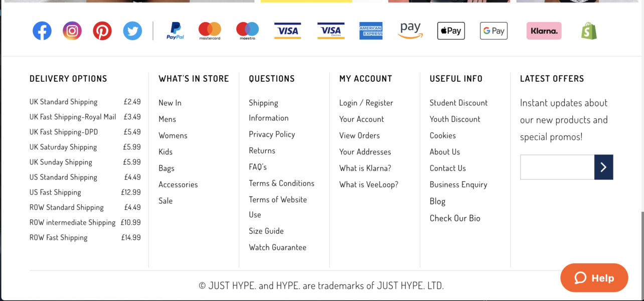Open the Help chat widget

594,278
